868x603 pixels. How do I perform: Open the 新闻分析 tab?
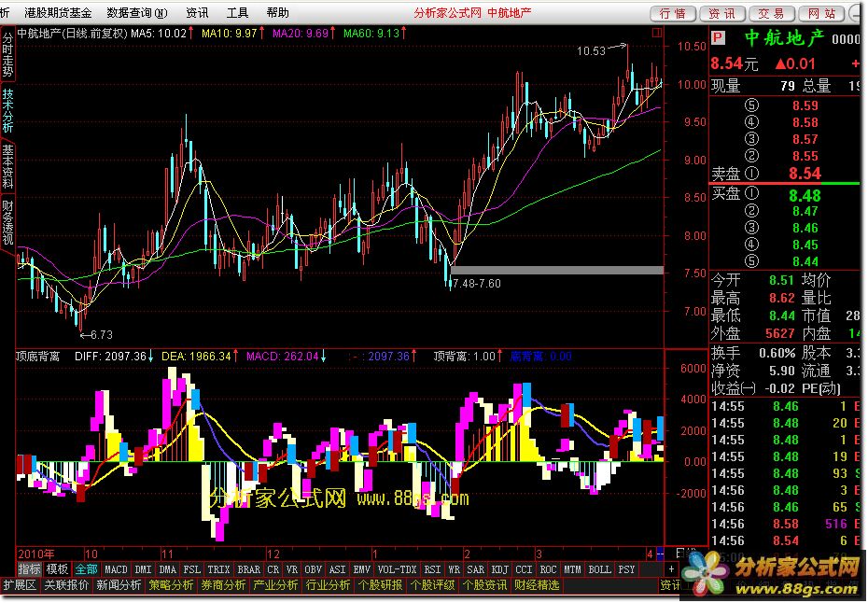pyautogui.click(x=119, y=585)
